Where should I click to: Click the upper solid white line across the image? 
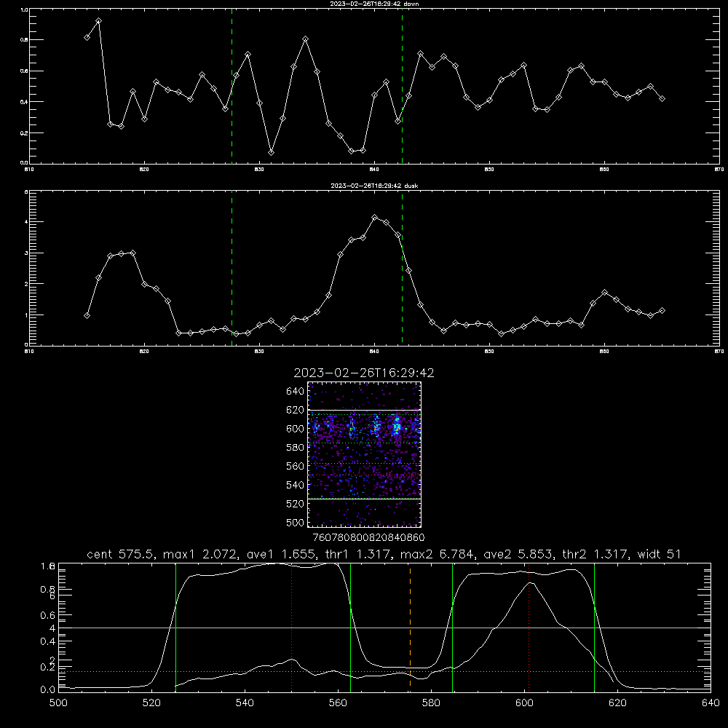pyautogui.click(x=365, y=411)
